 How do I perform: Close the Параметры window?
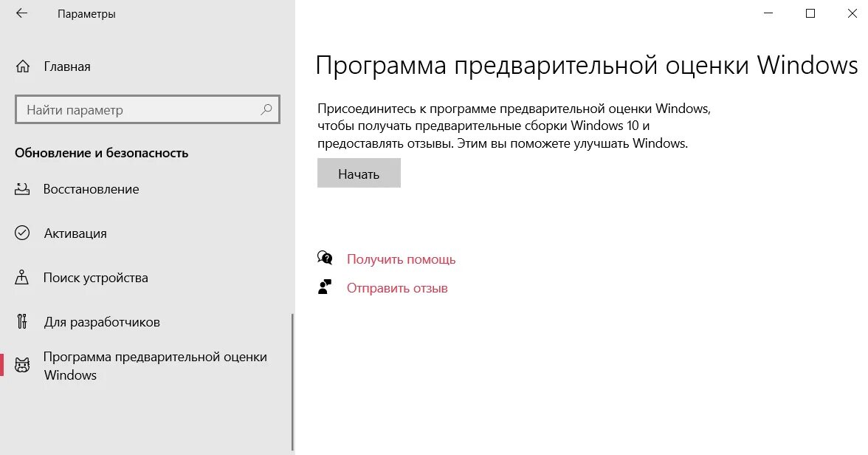tap(852, 13)
